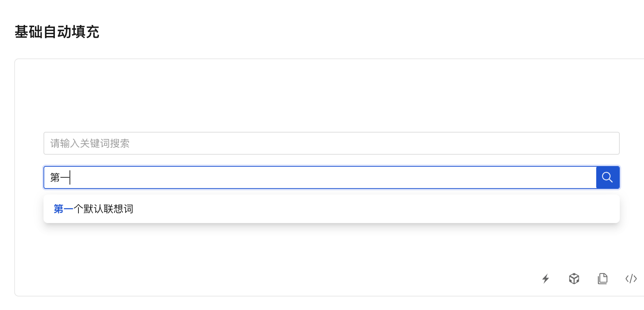Click the blue magnifier search button

608,177
